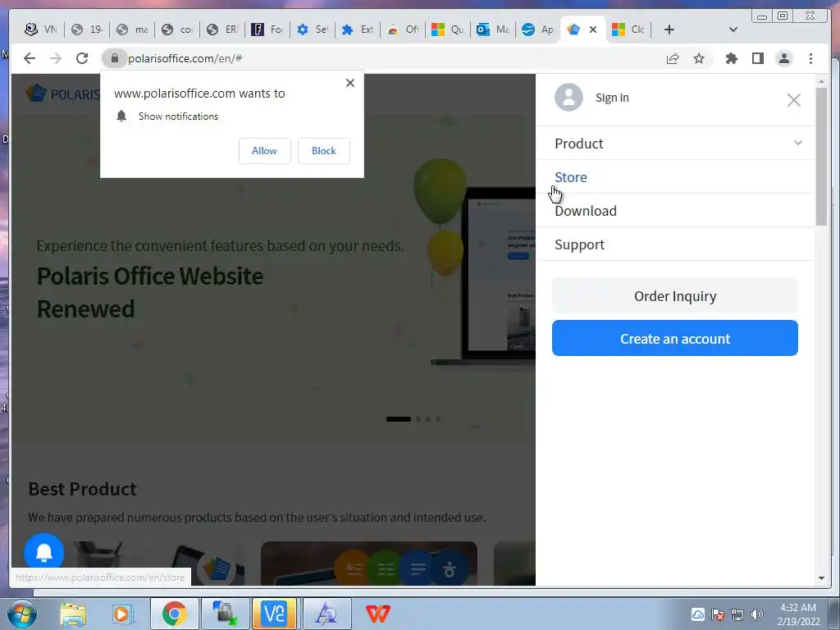
Task: Switch to the Off tab
Action: (x=402, y=30)
